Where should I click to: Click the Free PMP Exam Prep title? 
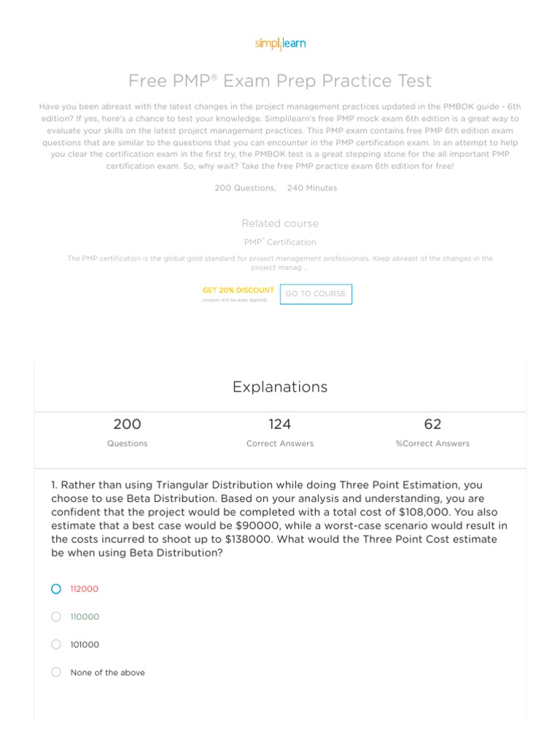click(x=280, y=80)
